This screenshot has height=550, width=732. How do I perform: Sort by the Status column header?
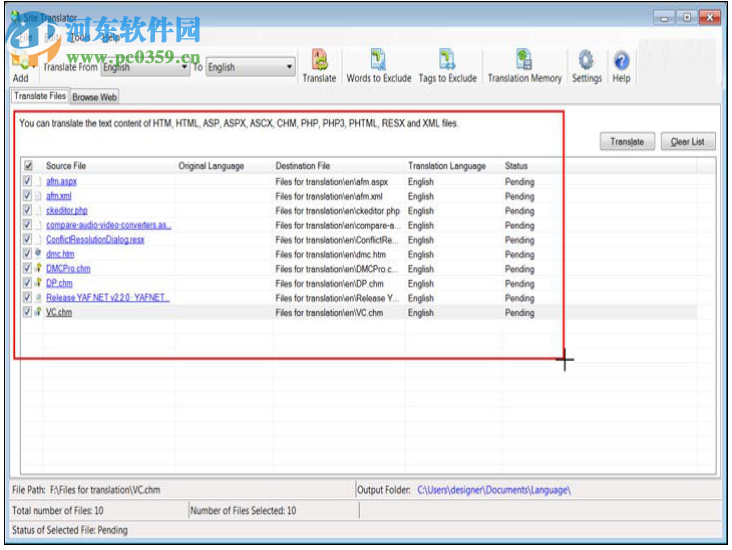[516, 166]
